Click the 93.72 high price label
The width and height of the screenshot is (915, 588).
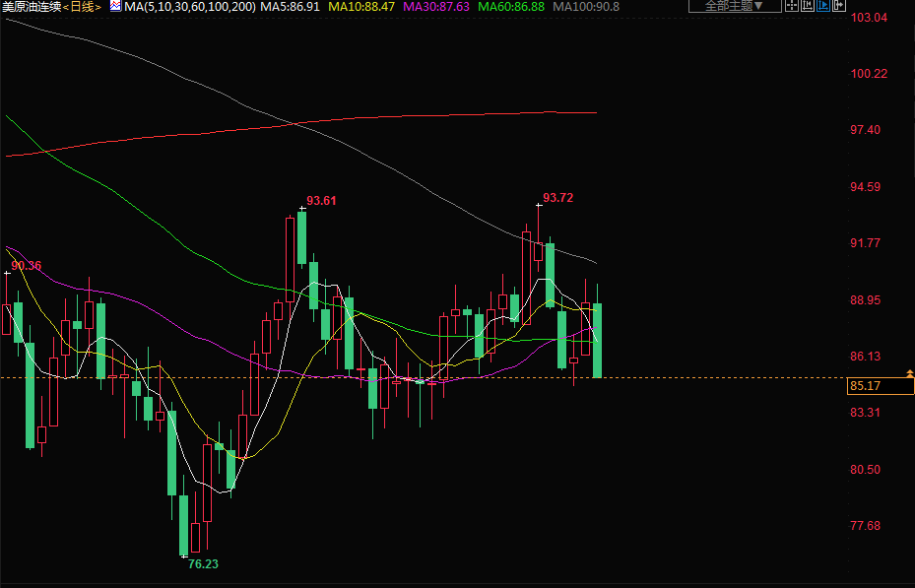[557, 198]
